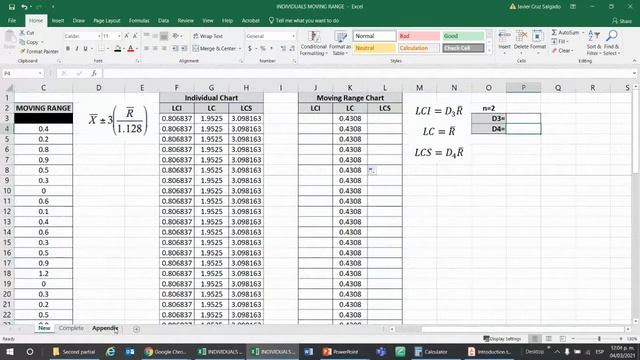Expand the Name Box dropdown
The image size is (640, 360).
pyautogui.click(x=40, y=73)
